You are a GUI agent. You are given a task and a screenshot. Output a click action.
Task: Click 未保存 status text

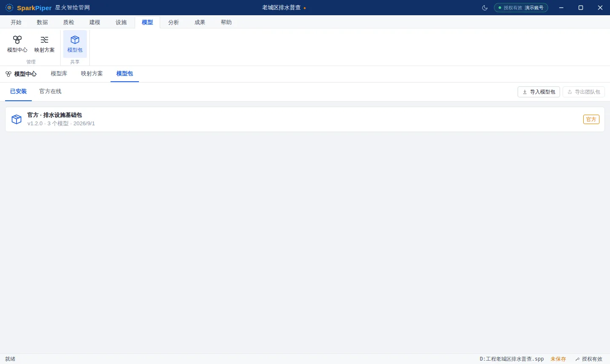tap(558, 359)
